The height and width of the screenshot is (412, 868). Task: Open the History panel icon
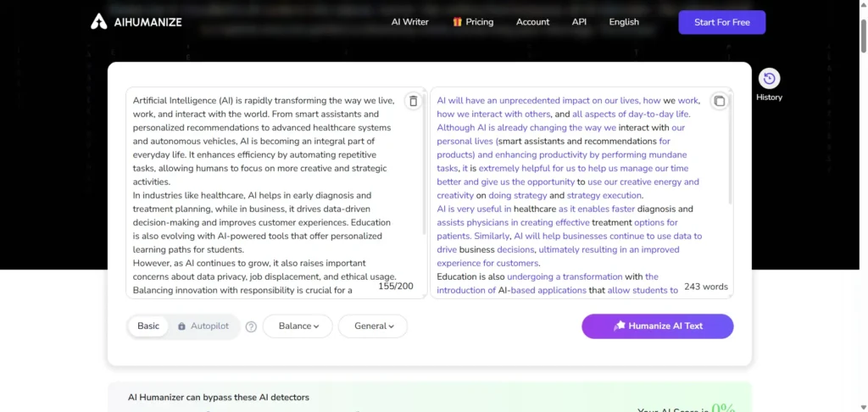coord(769,79)
